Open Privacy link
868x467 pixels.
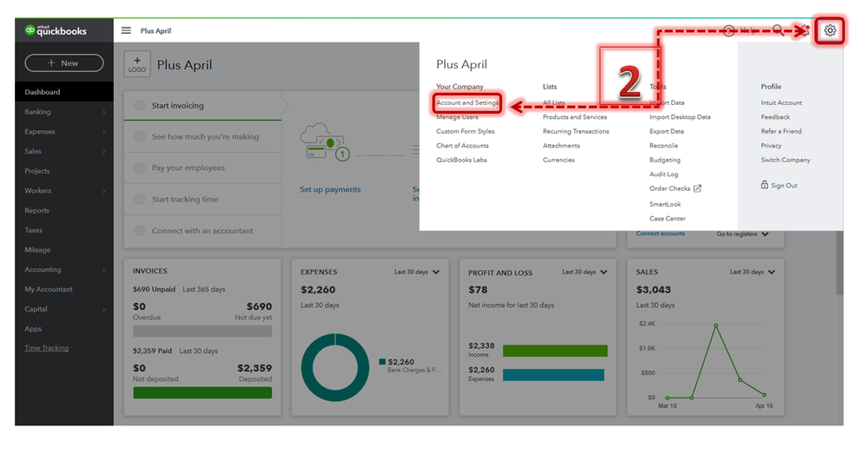[x=771, y=146]
